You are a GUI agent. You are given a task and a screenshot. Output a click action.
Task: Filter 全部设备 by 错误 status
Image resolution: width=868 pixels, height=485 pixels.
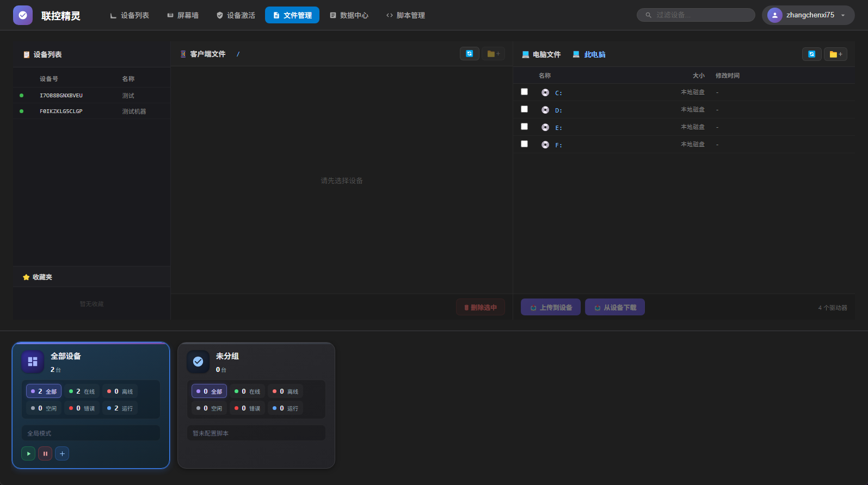tap(82, 408)
